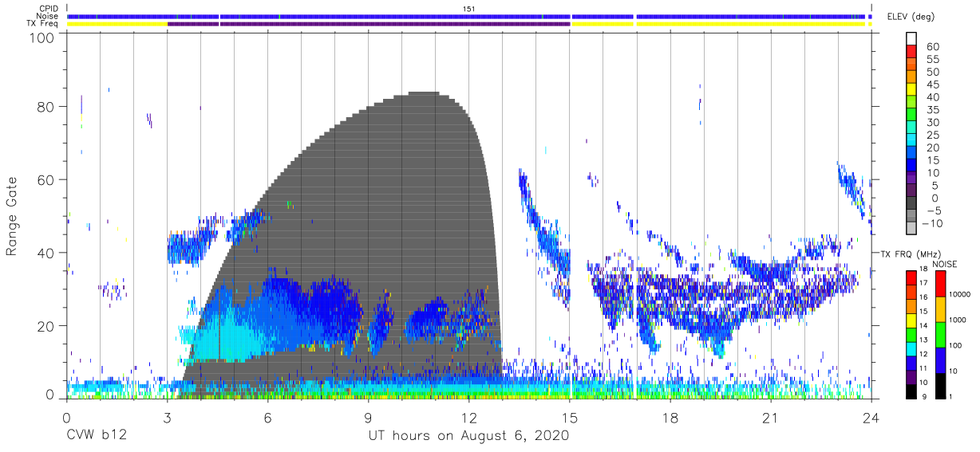The width and height of the screenshot is (980, 452).
Task: Click purple section of the TX Freq strip
Action: coord(368,24)
